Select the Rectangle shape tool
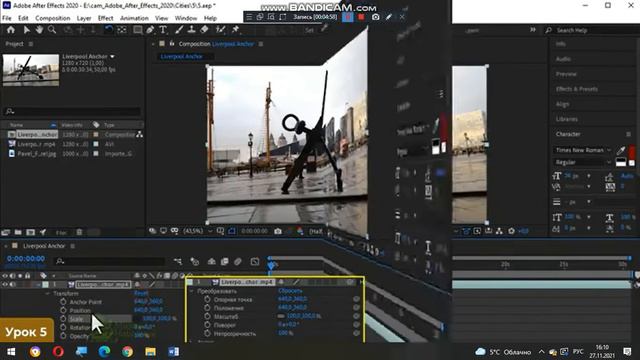This screenshot has width=640, height=360. (138, 30)
